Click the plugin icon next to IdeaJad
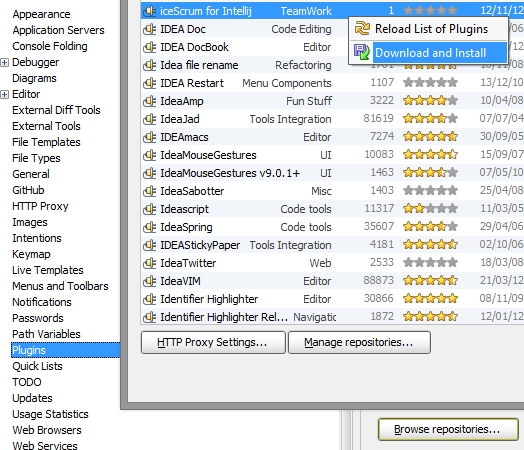The image size is (524, 450). pos(149,119)
